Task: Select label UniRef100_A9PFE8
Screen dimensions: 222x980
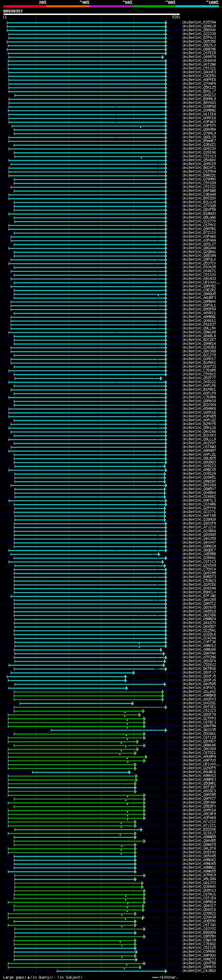Action: 199,80
